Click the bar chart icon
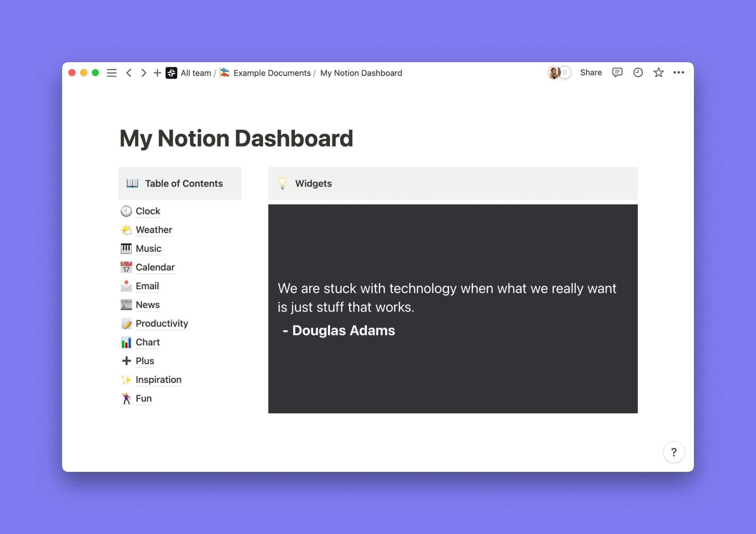Image resolution: width=756 pixels, height=534 pixels. tap(126, 342)
